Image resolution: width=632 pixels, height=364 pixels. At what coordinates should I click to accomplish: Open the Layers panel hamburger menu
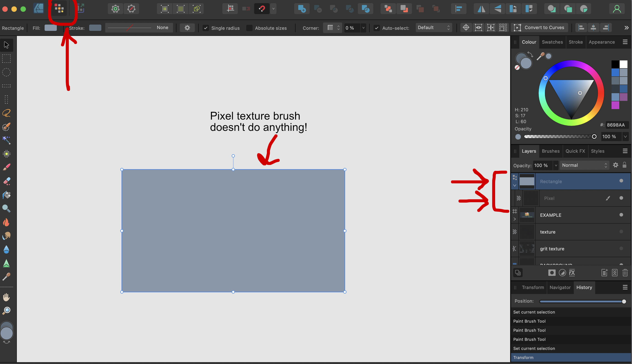(x=625, y=151)
